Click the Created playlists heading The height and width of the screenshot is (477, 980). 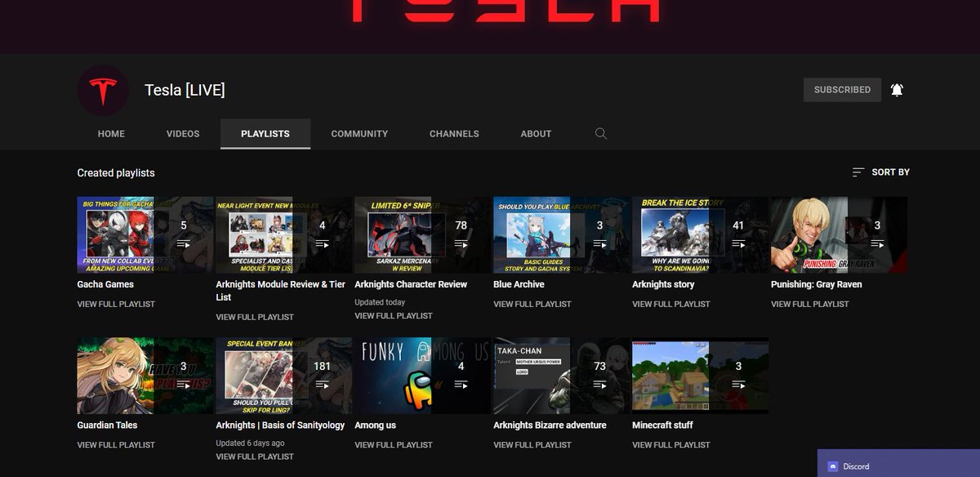coord(116,173)
